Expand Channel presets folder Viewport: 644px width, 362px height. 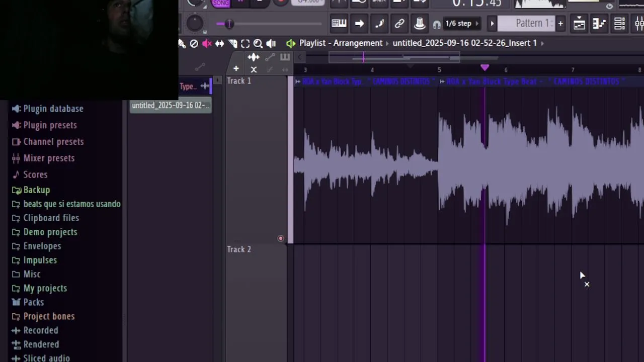coord(54,142)
